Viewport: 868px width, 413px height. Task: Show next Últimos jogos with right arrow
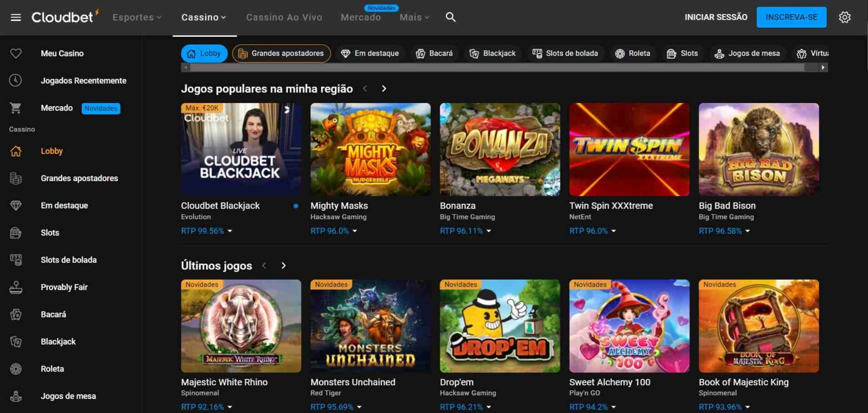(283, 266)
